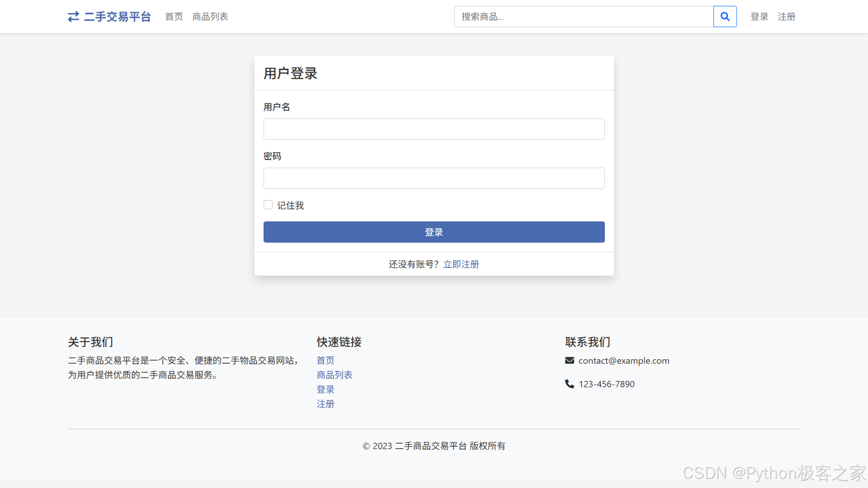
Task: Focus the 密码 input field
Action: [434, 178]
